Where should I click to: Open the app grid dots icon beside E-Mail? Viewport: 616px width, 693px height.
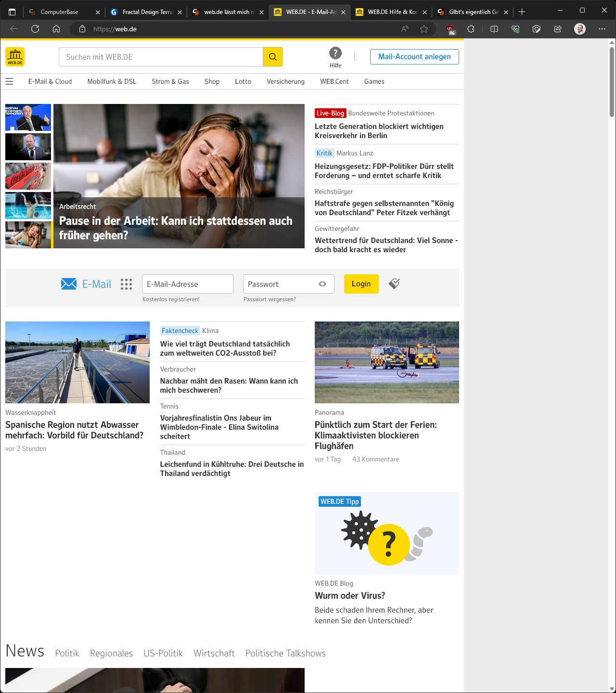click(126, 284)
